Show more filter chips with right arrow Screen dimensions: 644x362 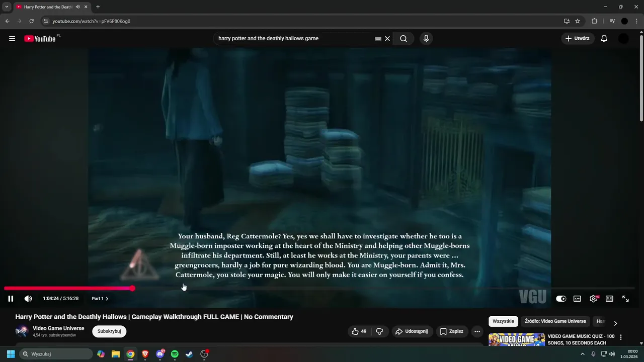pos(615,323)
